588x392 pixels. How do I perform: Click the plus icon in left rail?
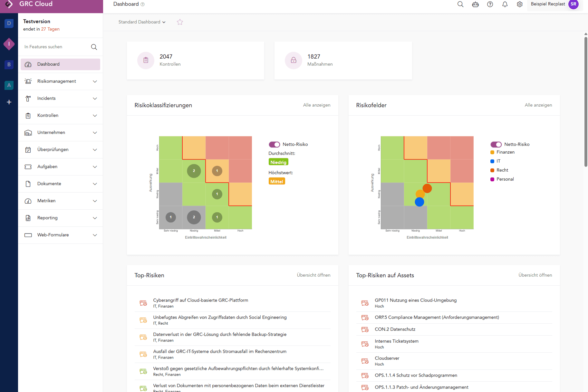(x=9, y=102)
